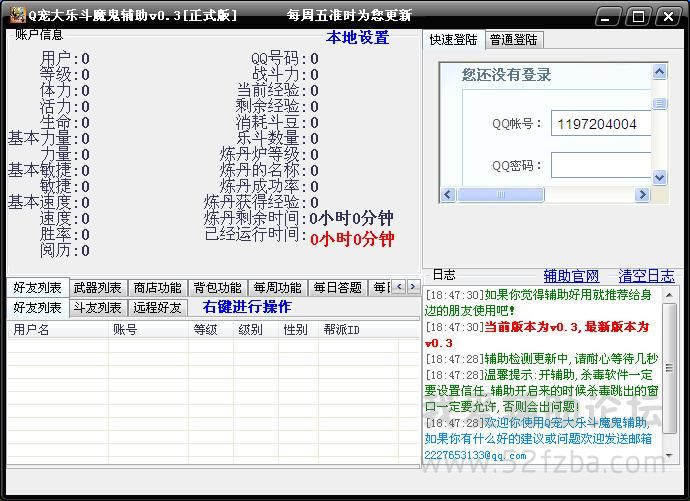
Task: Click the email 2227653133@qq.com in log
Action: [475, 455]
